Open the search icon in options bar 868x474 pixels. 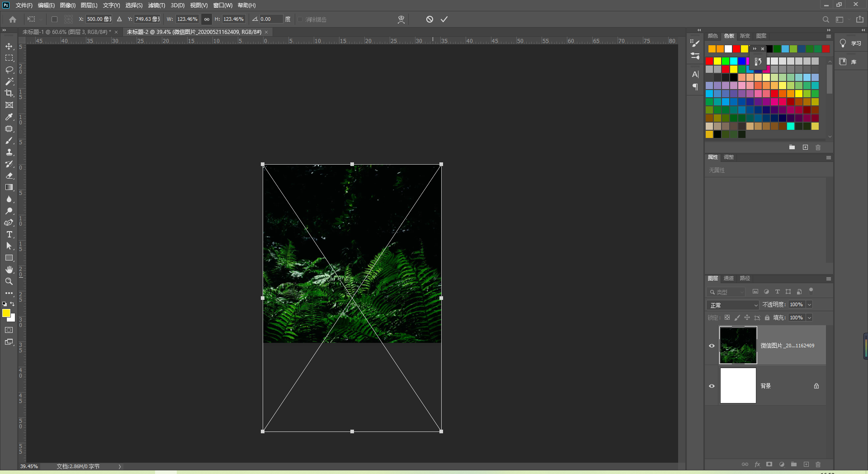826,19
